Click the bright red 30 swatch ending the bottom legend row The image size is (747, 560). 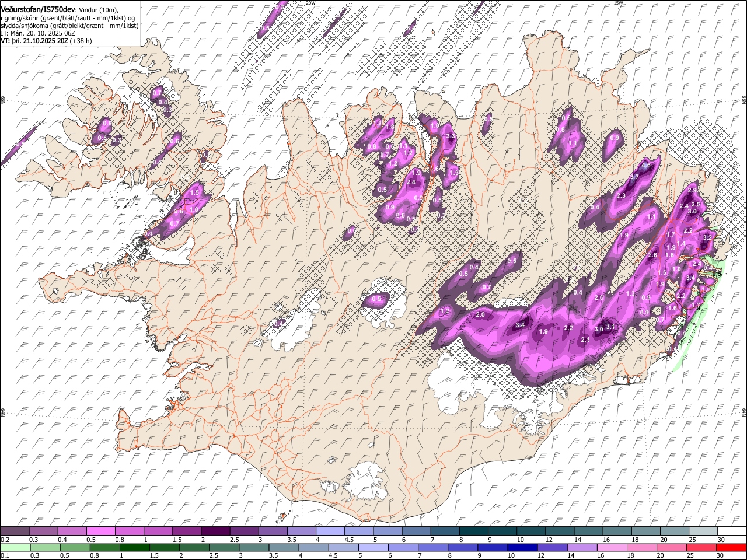coord(732,547)
